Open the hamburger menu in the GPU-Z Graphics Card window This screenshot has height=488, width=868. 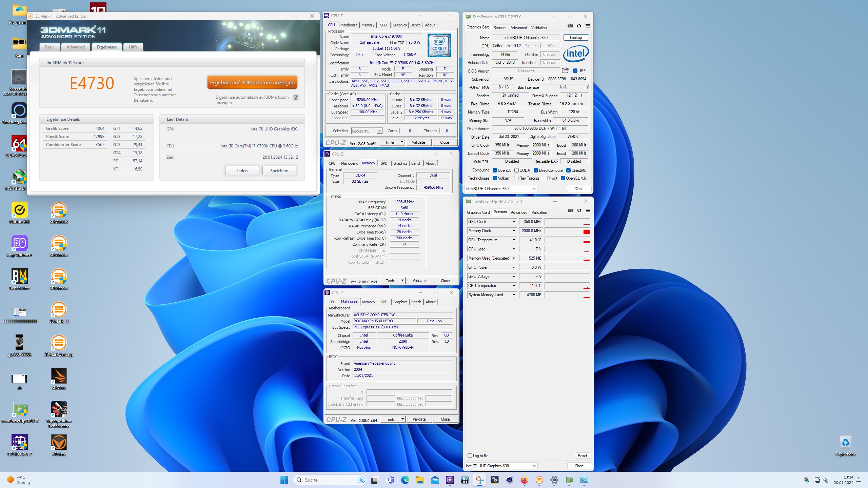pyautogui.click(x=588, y=26)
